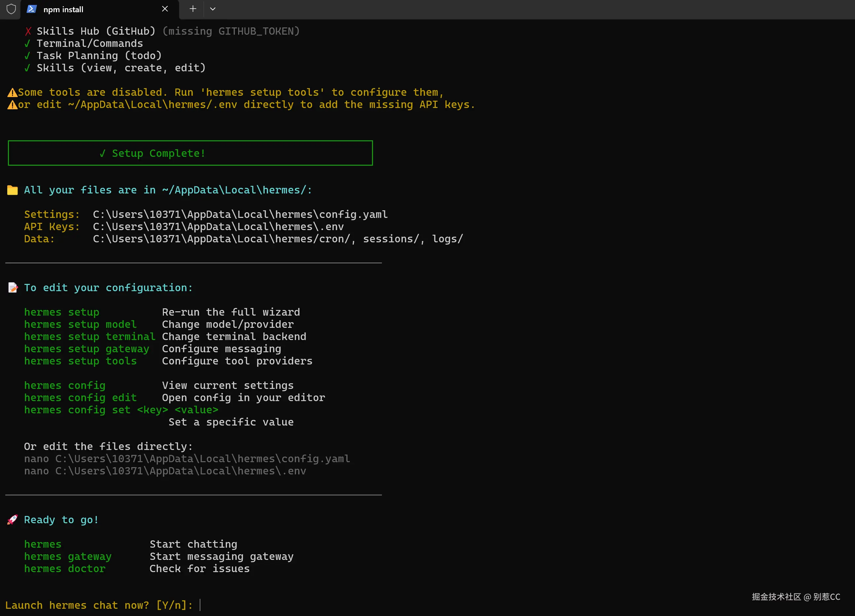This screenshot has height=616, width=855.
Task: Click the rocket emoji icon
Action: [x=13, y=520]
